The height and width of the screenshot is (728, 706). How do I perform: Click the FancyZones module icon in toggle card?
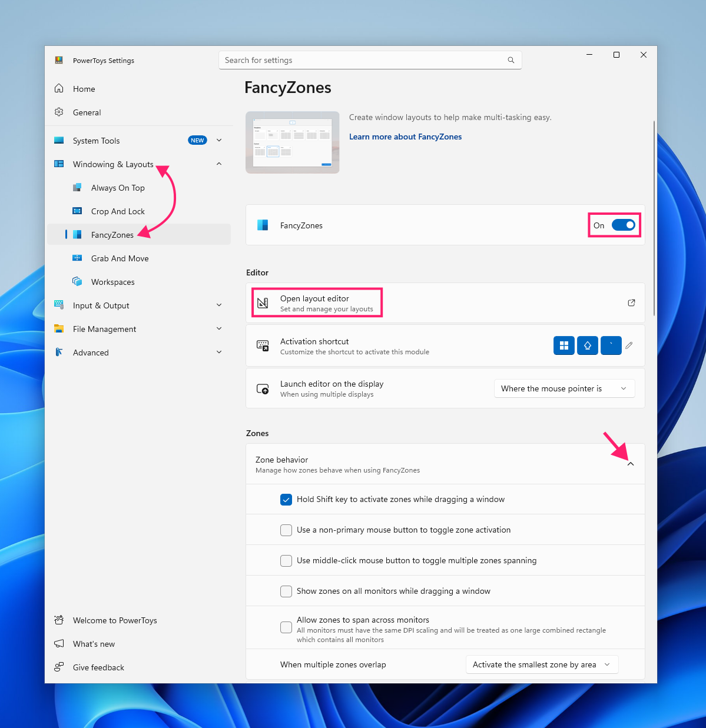coord(263,225)
